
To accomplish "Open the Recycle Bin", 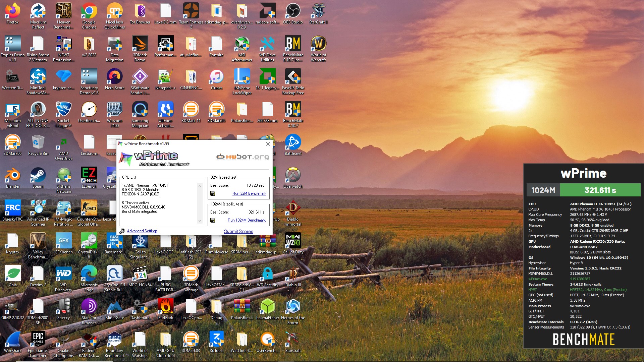I will coord(38,145).
